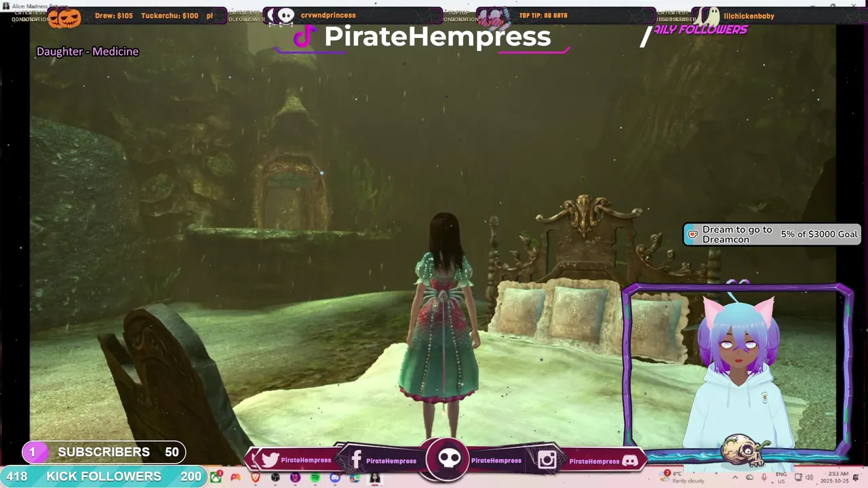Show hidden tray icons with the chevron
868x488 pixels.
coord(735,477)
